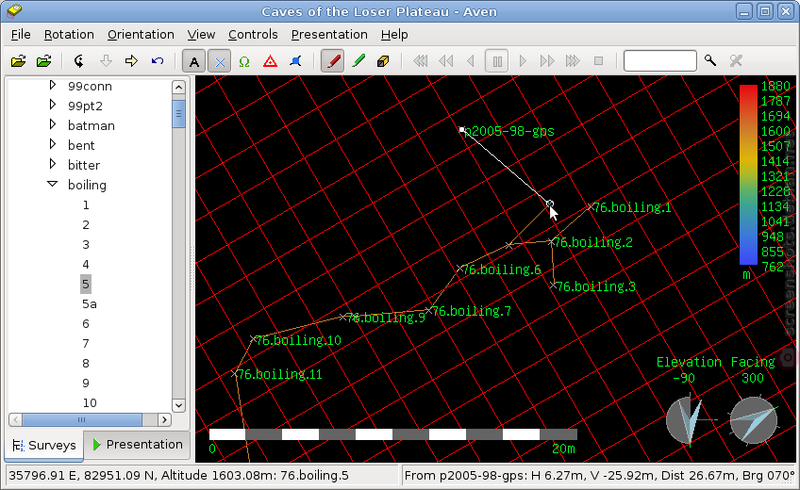
Task: Select station 1 under boiling
Action: pyautogui.click(x=86, y=205)
